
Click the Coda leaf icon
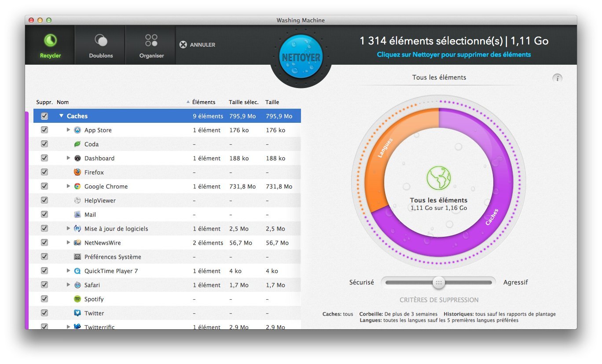[77, 144]
